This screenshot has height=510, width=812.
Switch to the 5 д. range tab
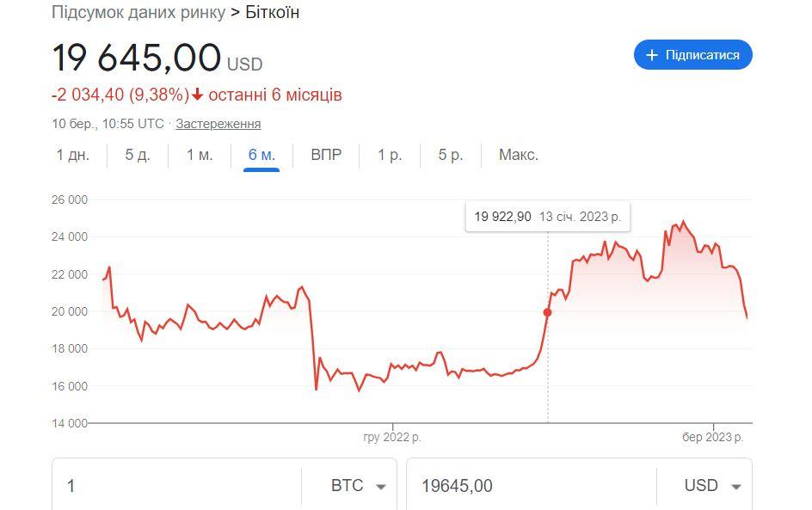click(138, 155)
